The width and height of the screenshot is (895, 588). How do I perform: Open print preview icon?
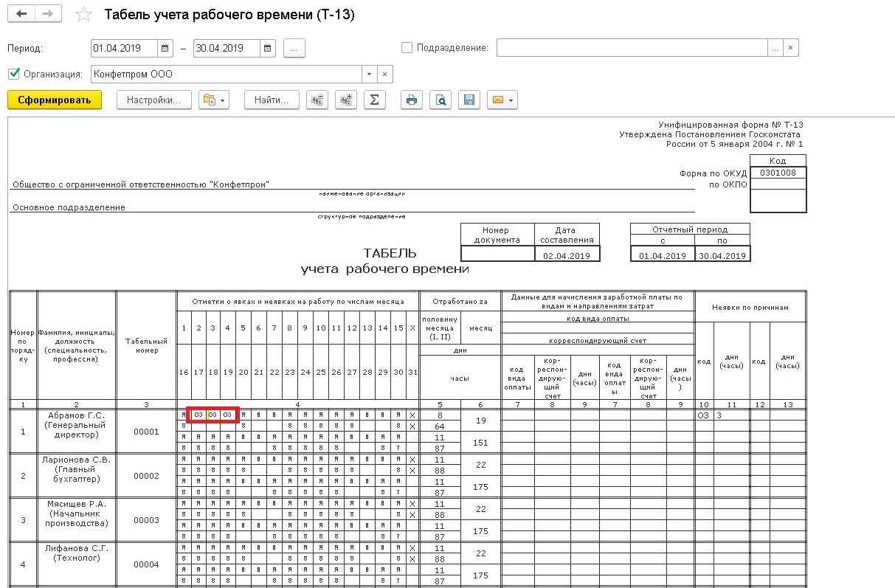(x=440, y=100)
